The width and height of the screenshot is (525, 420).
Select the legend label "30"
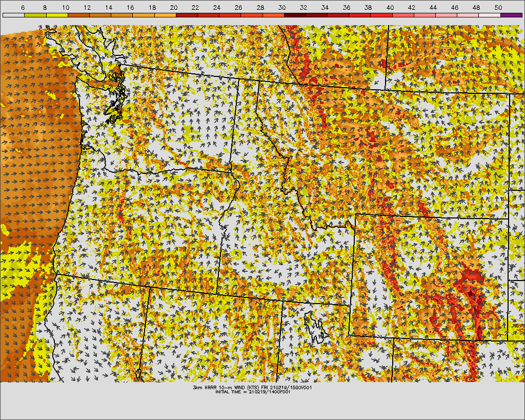click(282, 7)
